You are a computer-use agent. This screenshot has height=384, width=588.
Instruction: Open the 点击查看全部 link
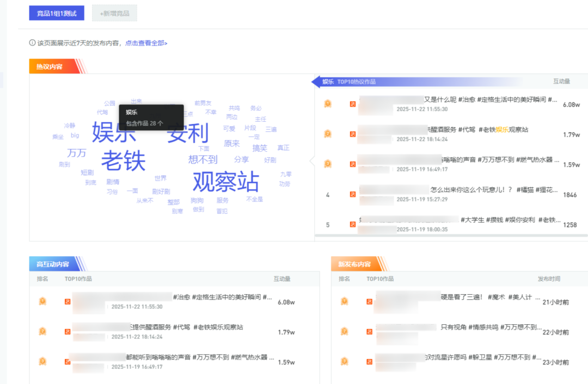(x=146, y=43)
